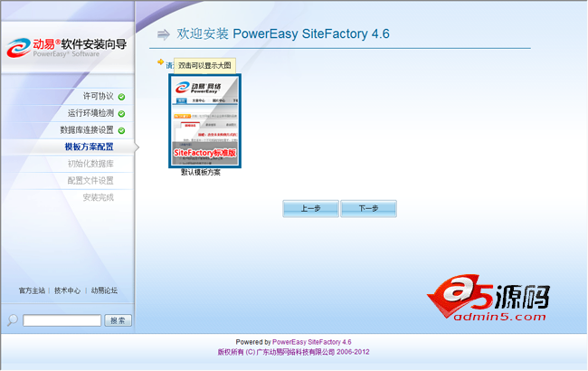
Task: Open the PowerEasy SiteFactory 4.6 footer link
Action: pyautogui.click(x=311, y=342)
